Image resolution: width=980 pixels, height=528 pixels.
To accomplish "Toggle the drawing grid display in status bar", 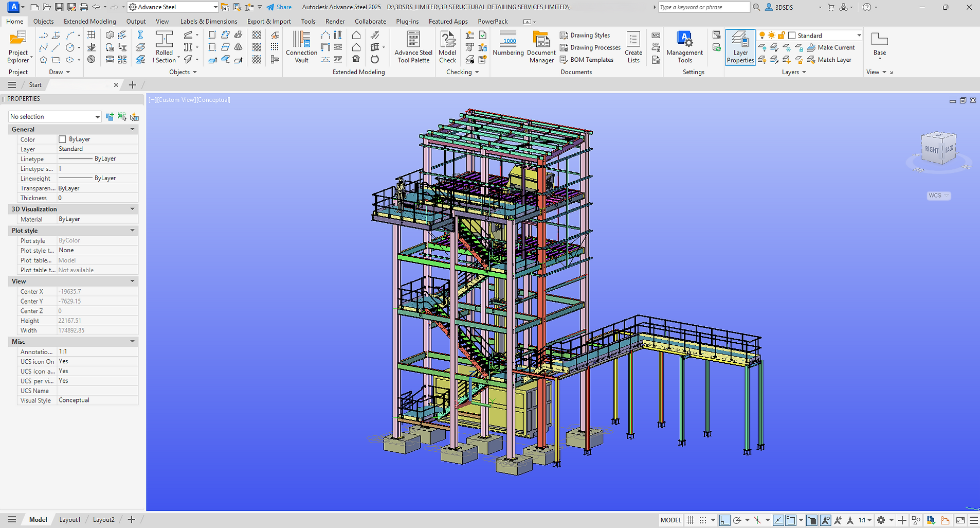I will click(x=691, y=520).
